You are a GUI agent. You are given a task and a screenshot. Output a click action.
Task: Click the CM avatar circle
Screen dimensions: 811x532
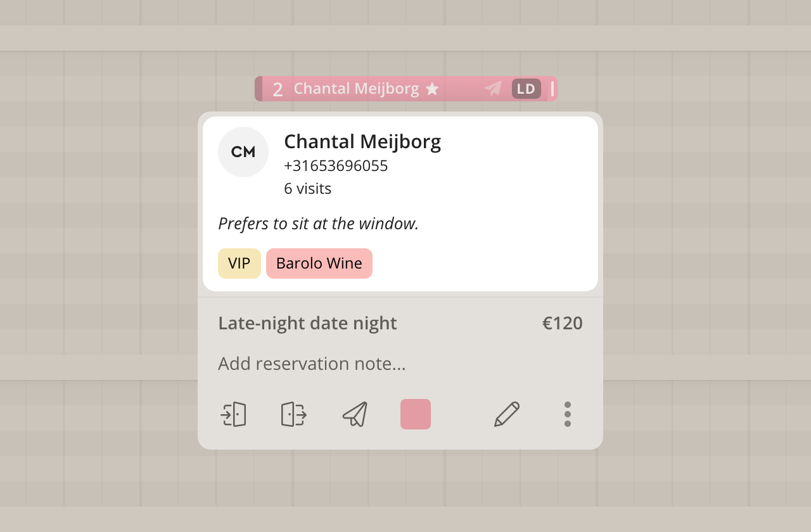243,152
